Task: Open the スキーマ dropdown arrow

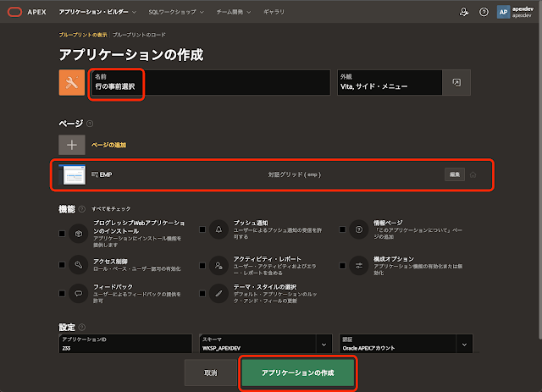Action: (x=324, y=345)
